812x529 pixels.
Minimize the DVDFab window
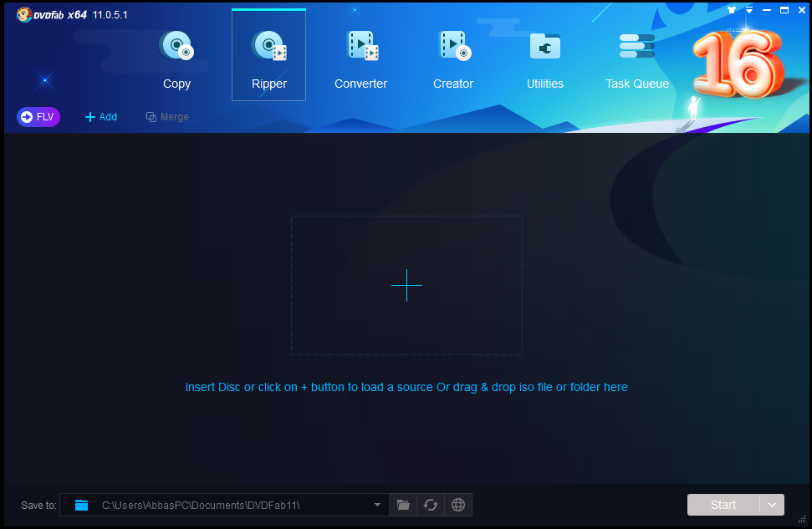tap(767, 10)
